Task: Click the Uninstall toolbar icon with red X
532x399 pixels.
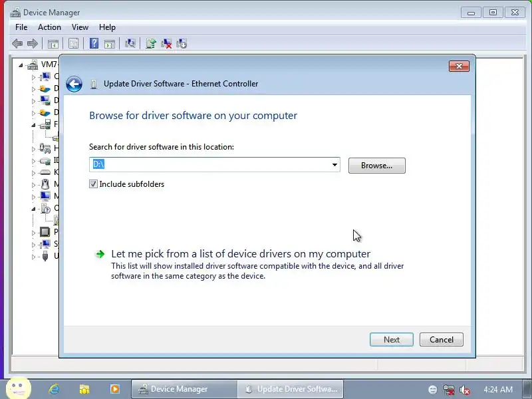Action: (x=166, y=43)
